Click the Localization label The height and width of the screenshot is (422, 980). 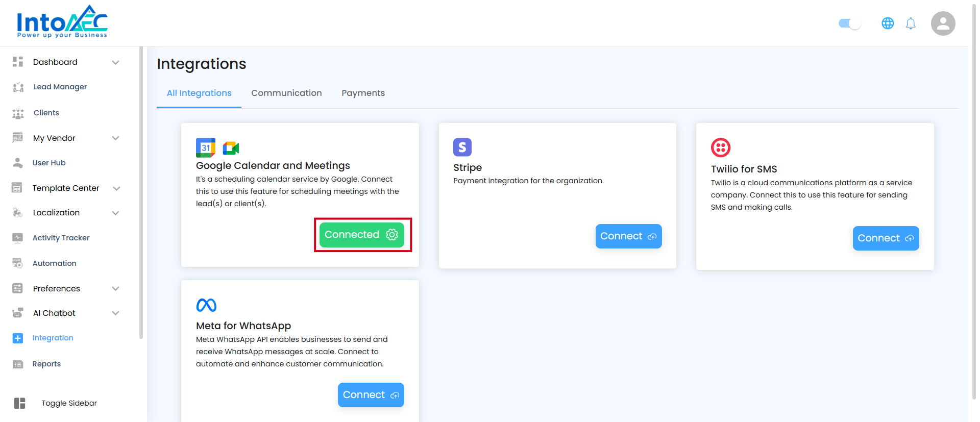[x=56, y=212]
